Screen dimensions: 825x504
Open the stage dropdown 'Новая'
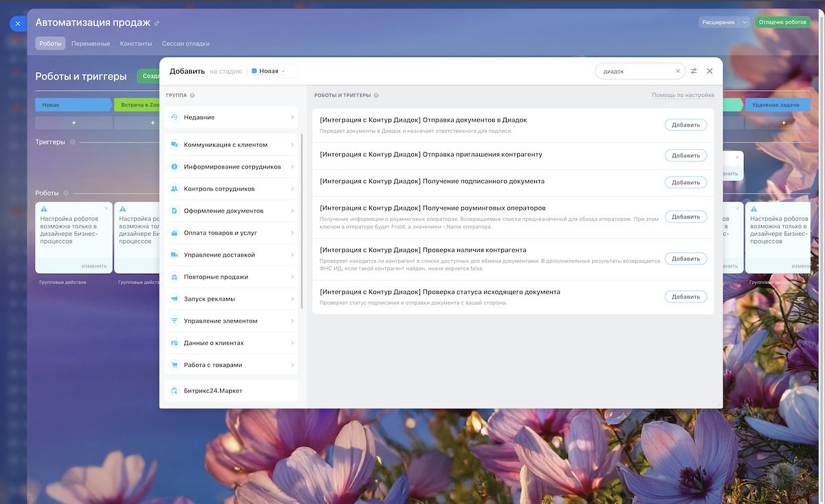coord(272,71)
